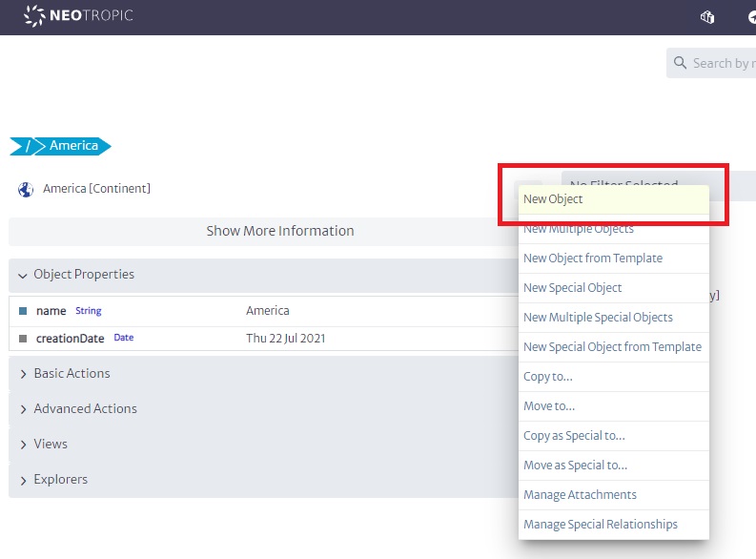Click the Search by name field
The image size is (756, 559).
click(721, 63)
